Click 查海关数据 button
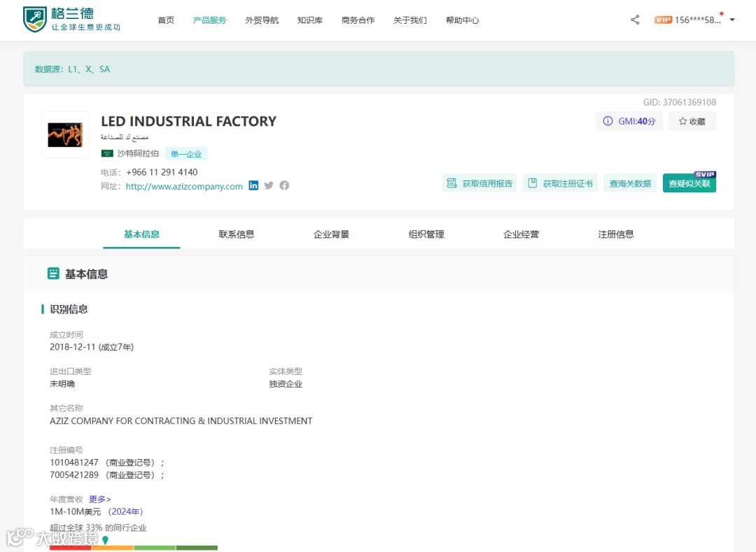The image size is (756, 552). pyautogui.click(x=630, y=183)
